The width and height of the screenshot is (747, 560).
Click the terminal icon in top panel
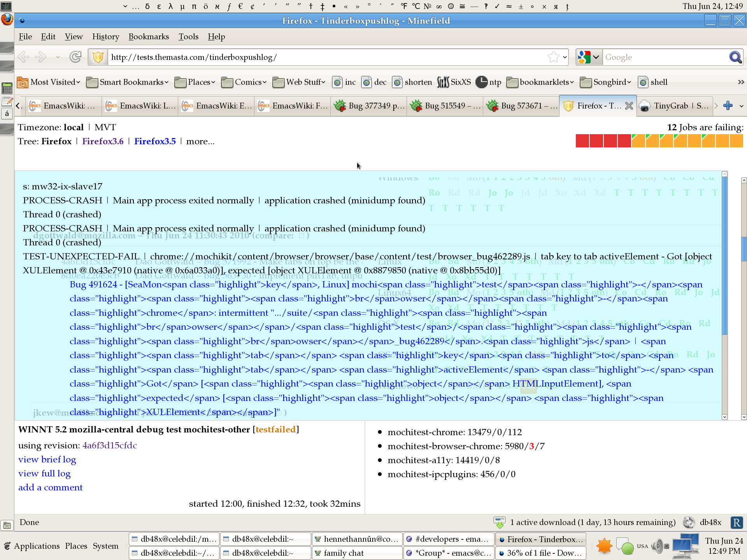click(6, 6)
